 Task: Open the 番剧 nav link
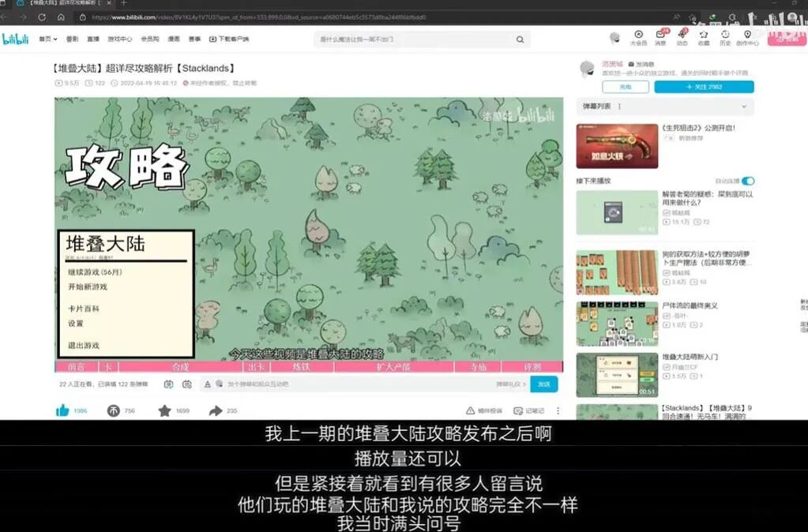(x=72, y=39)
